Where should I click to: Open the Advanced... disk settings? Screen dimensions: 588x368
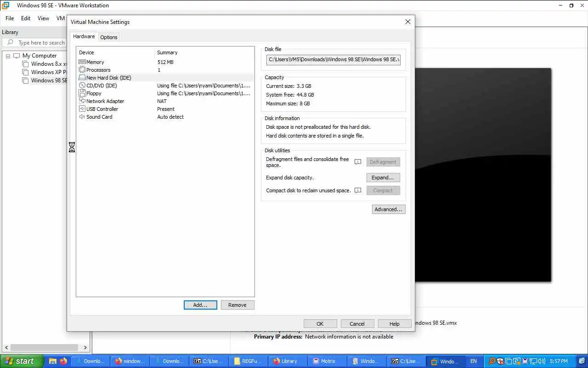click(389, 209)
